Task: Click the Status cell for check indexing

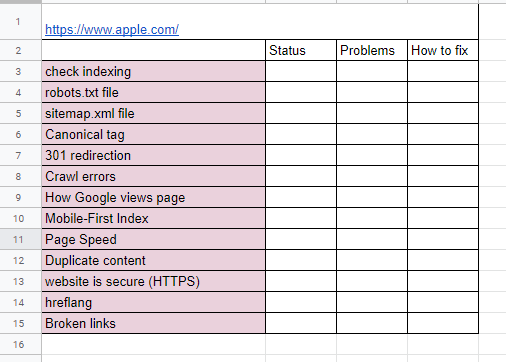Action: coord(301,71)
